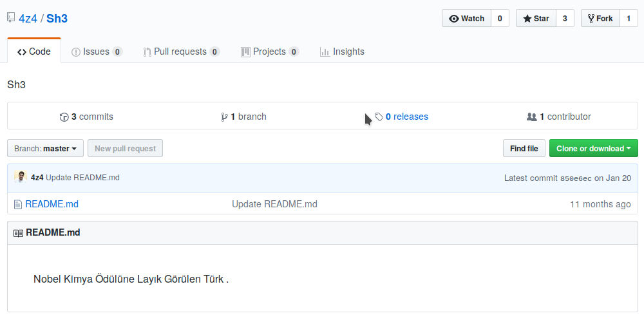Viewport: 644px width, 320px height.
Task: Open the 1 contributor link
Action: click(558, 117)
